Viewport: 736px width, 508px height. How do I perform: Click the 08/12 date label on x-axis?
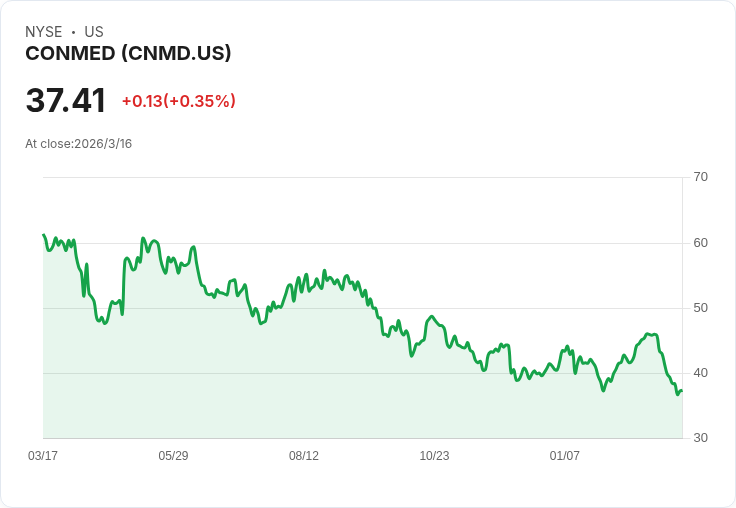[304, 456]
